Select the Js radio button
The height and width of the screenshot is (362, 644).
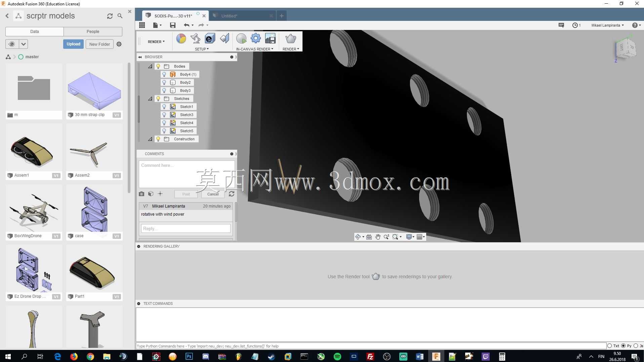[636, 346]
